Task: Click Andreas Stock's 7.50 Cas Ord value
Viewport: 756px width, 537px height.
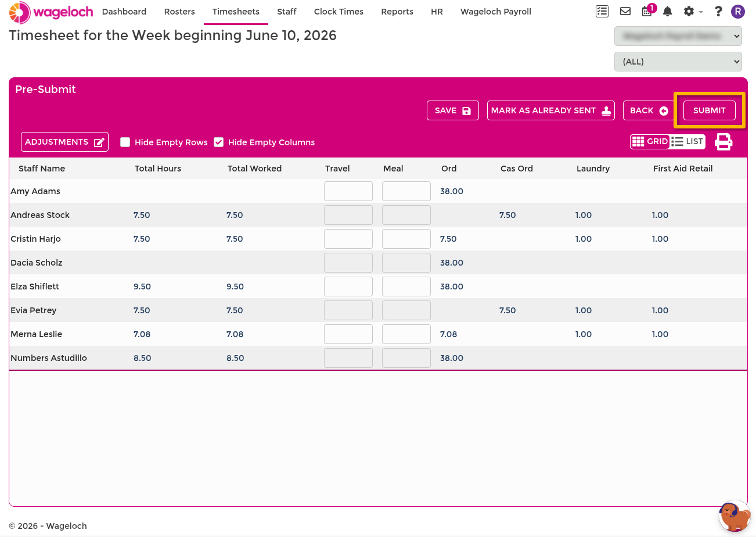Action: pyautogui.click(x=507, y=215)
